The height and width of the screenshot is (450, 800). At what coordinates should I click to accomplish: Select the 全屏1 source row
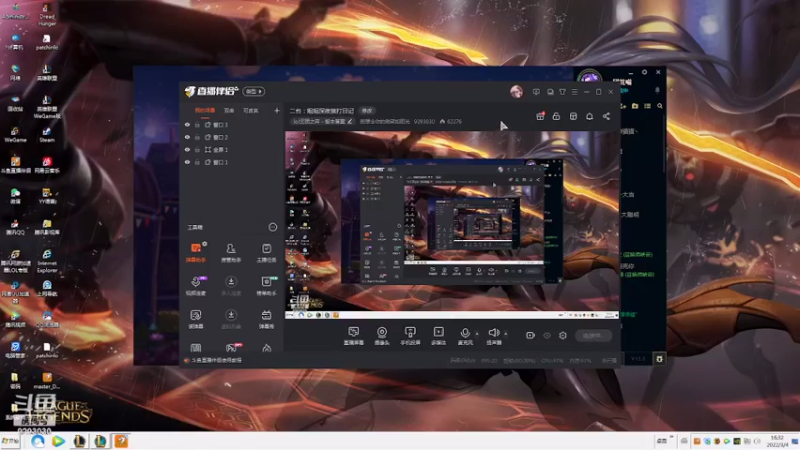[x=232, y=149]
